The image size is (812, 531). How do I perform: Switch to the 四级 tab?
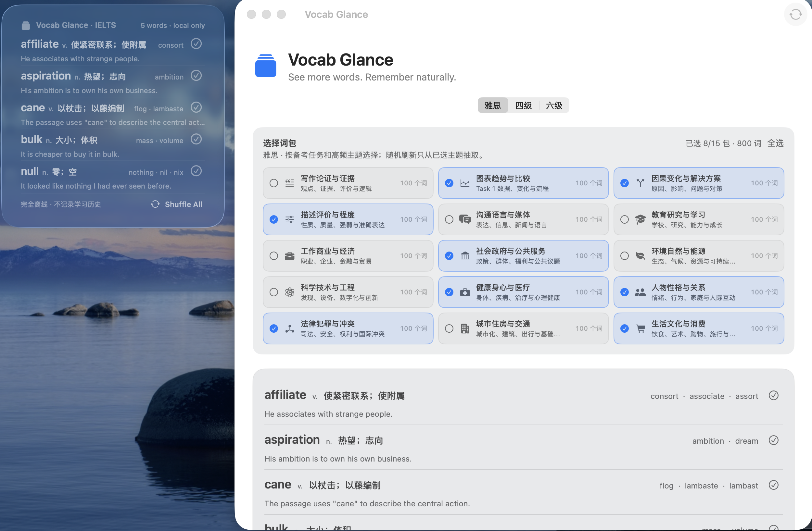[x=523, y=105]
